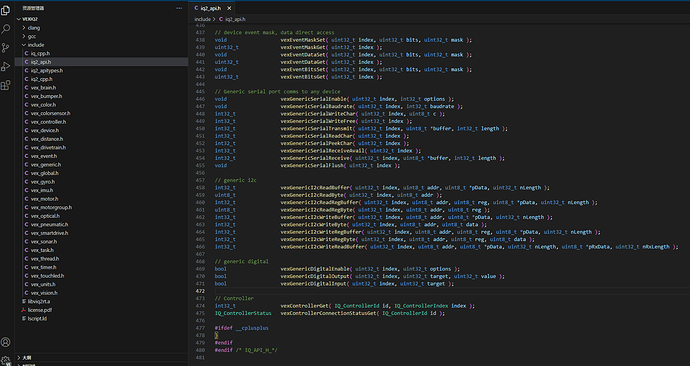Image resolution: width=690 pixels, height=366 pixels.
Task: Click IQ_ControllerStatus return type on line 475
Action: [x=243, y=313]
